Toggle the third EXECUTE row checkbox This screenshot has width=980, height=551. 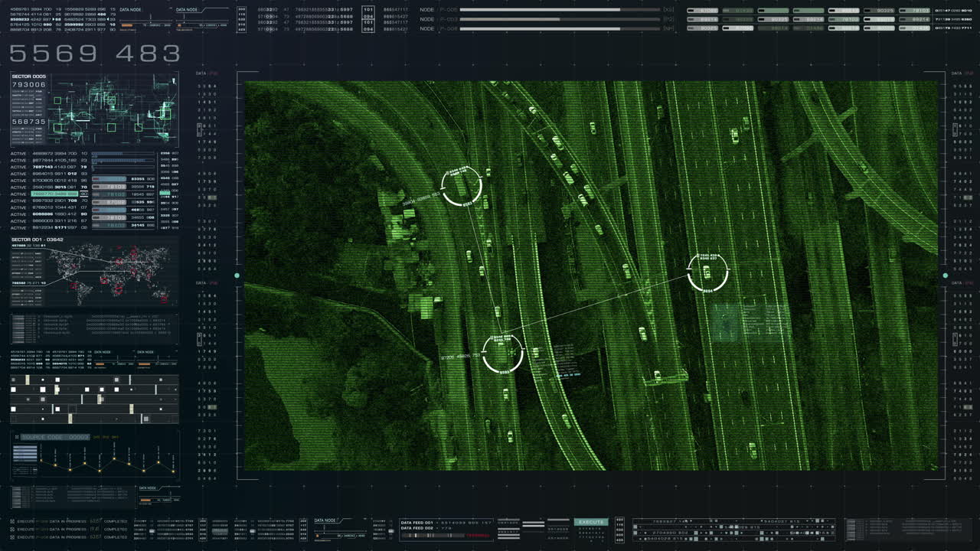tap(12, 536)
